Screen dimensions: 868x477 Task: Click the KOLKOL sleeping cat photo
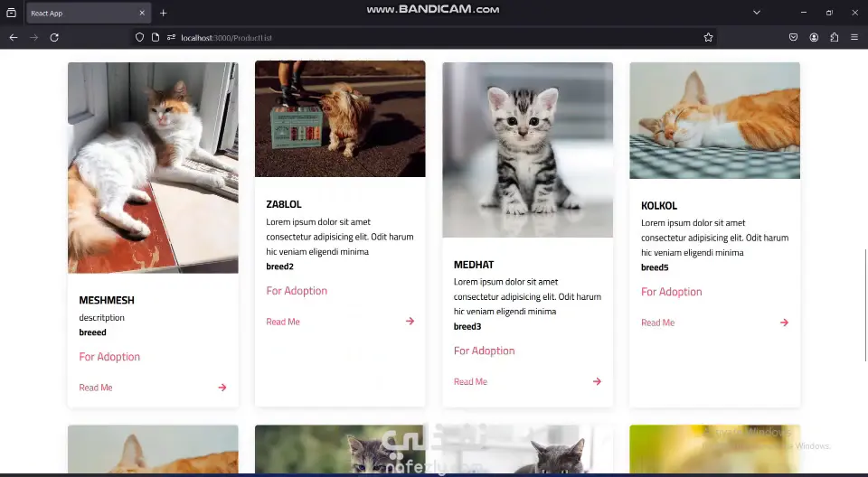pyautogui.click(x=714, y=121)
